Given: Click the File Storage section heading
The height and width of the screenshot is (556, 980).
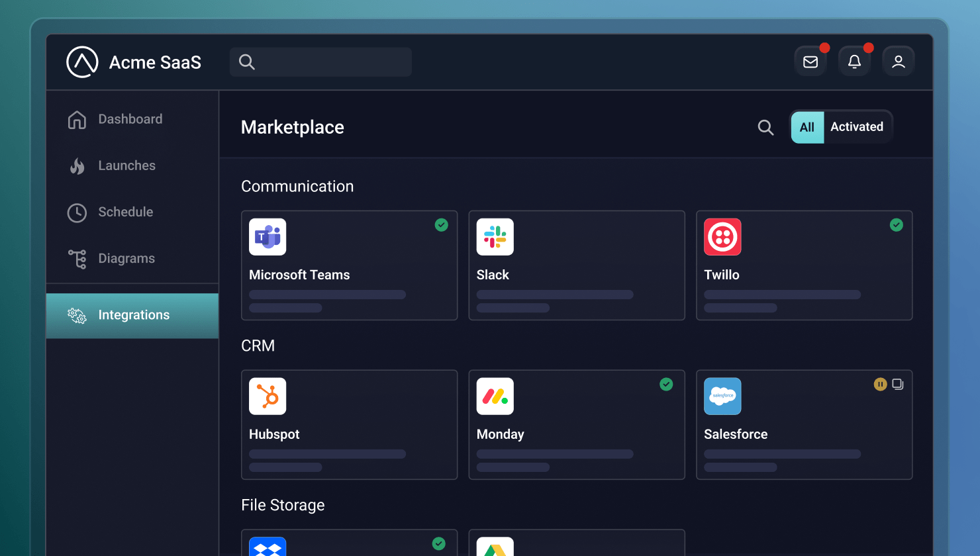Looking at the screenshot, I should (283, 505).
